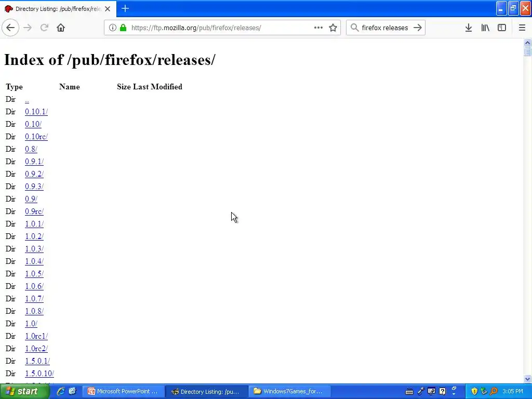This screenshot has width=532, height=399.
Task: Open the 0.9rc/ directory
Action: (34, 211)
